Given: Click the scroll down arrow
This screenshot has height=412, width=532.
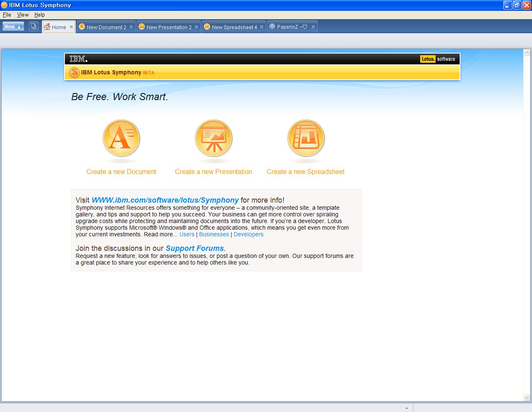Looking at the screenshot, I should (527, 397).
